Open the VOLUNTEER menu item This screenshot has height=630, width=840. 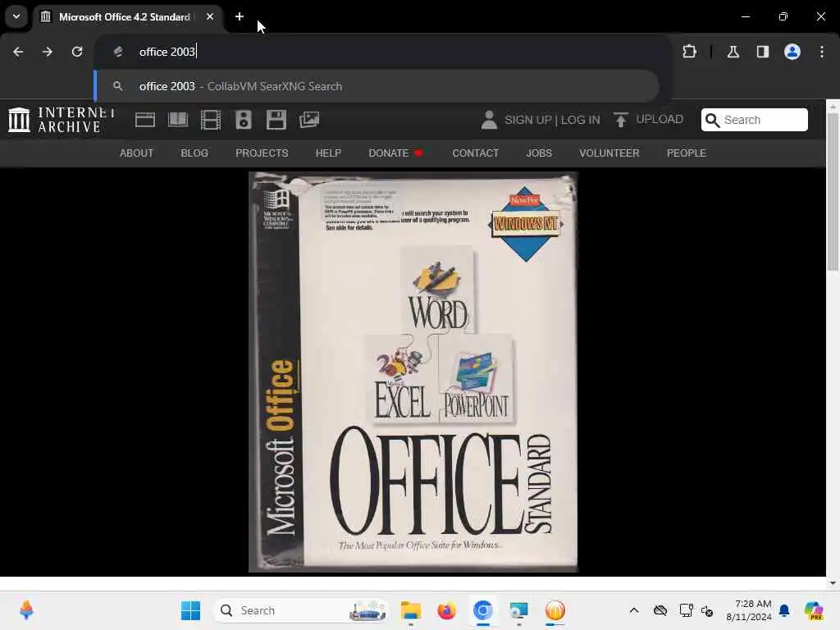tap(609, 153)
